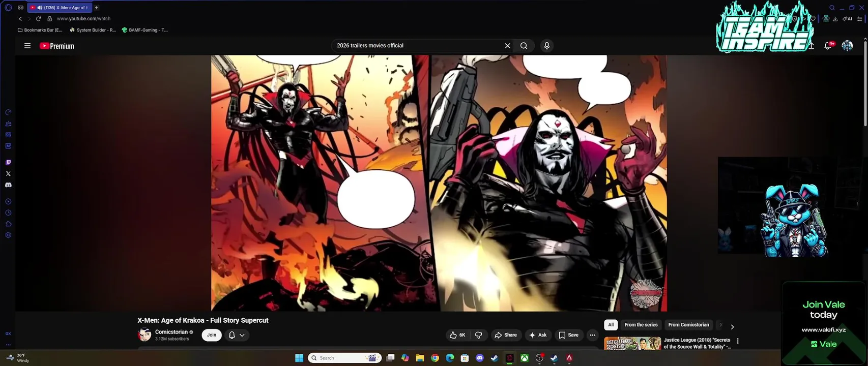
Task: Open browser tab search magnifier
Action: (x=832, y=8)
